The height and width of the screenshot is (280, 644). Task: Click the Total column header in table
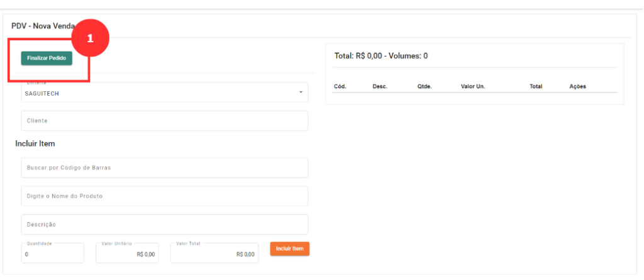coord(536,86)
